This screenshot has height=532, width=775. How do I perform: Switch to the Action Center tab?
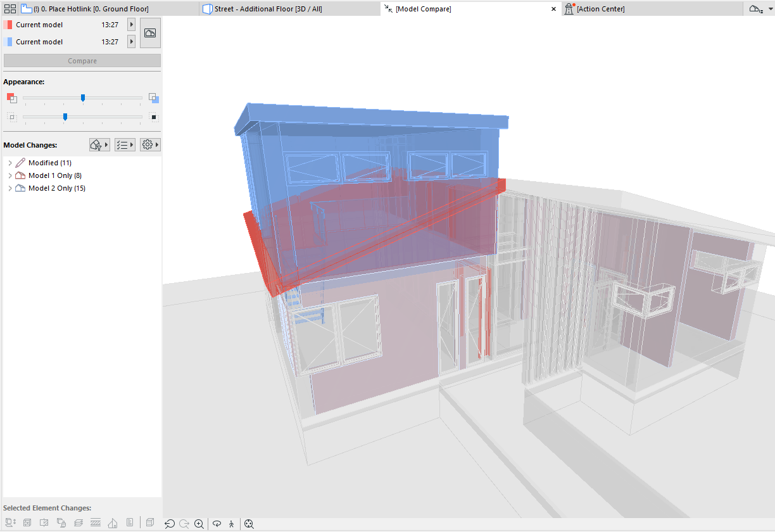[600, 9]
